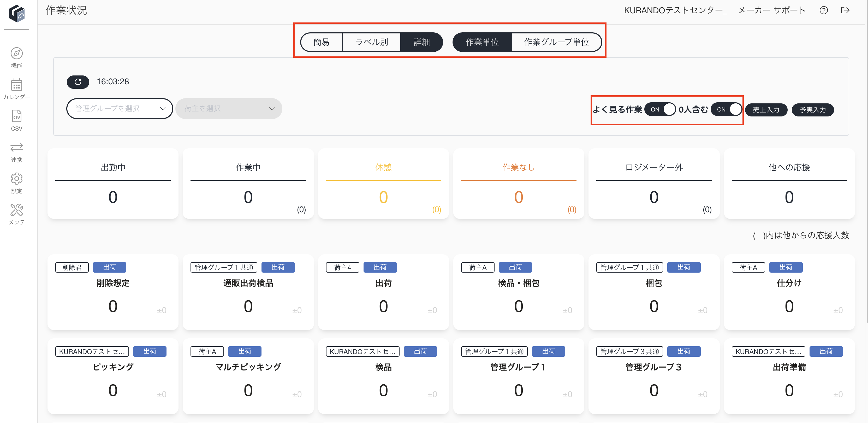Toggle the よく見る作業 switch
This screenshot has height=423, width=868.
tap(660, 110)
